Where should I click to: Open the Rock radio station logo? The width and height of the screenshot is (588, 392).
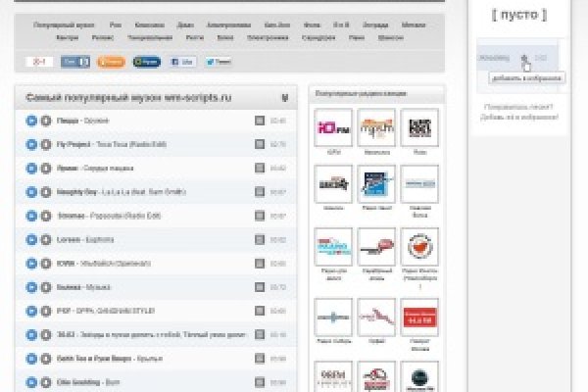point(419,127)
